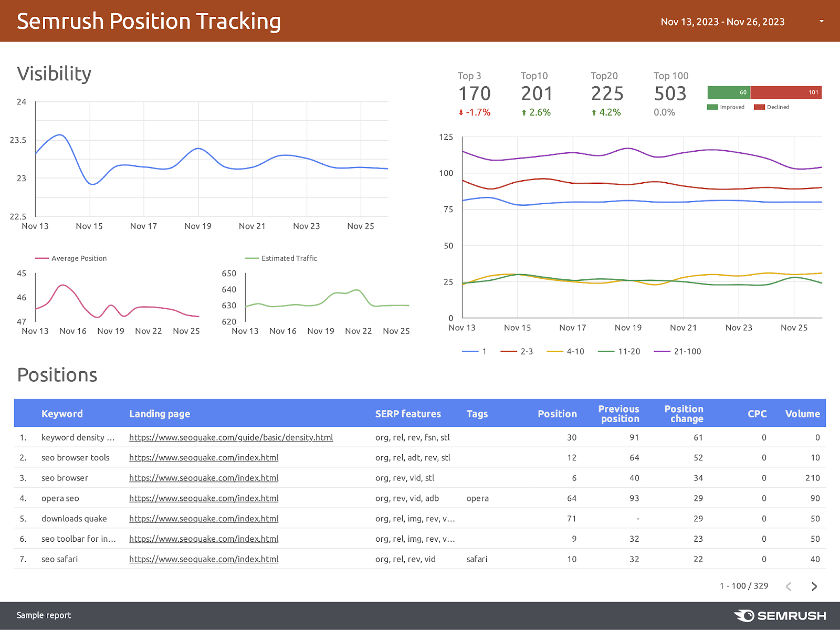Open the index.html link for seo browser tools
The height and width of the screenshot is (630, 840).
pos(204,457)
